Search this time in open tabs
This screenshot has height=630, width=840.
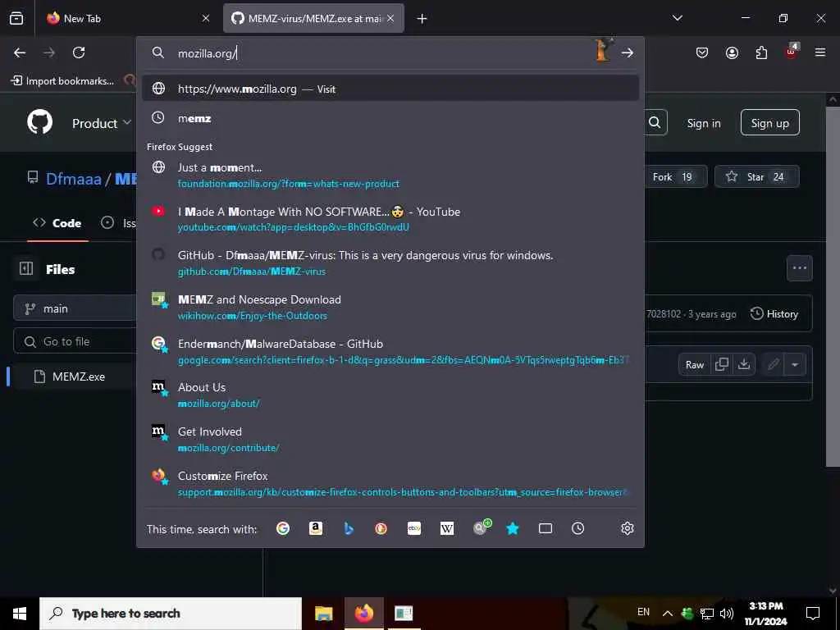pyautogui.click(x=546, y=528)
